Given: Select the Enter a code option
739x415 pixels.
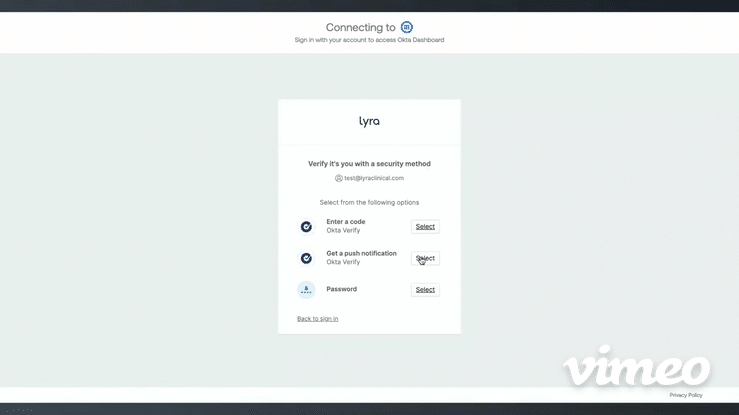Looking at the screenshot, I should point(425,227).
